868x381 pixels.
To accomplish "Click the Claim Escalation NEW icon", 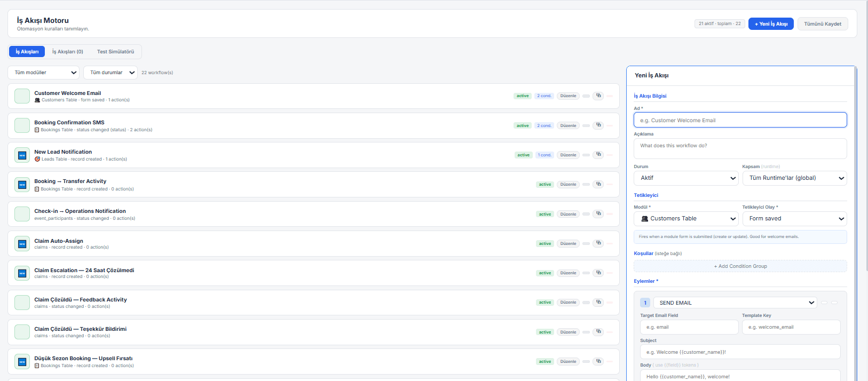I will point(22,273).
